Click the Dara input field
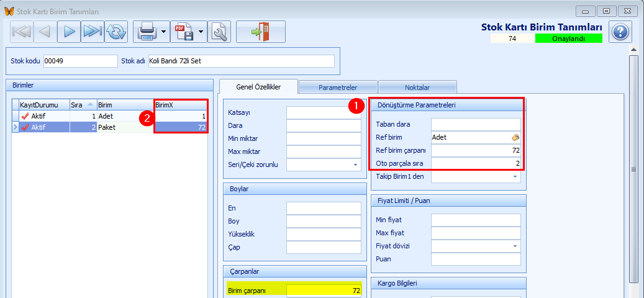Image resolution: width=644 pixels, height=298 pixels. pyautogui.click(x=324, y=125)
